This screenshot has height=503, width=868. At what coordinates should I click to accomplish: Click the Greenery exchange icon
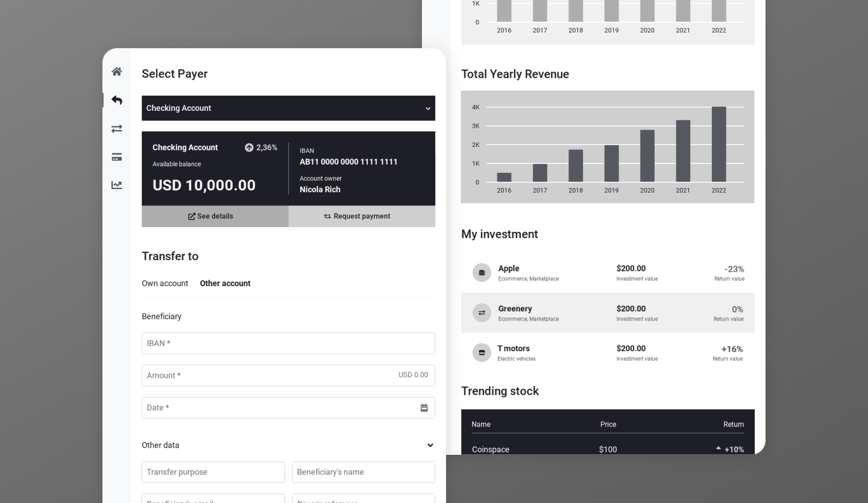tap(482, 313)
